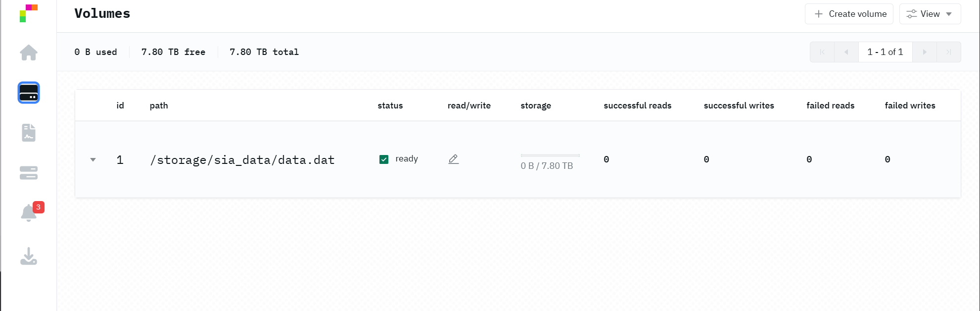Click the /storage/sia_data/data.dat path
Viewport: 980px width, 311px height.
[x=242, y=160]
